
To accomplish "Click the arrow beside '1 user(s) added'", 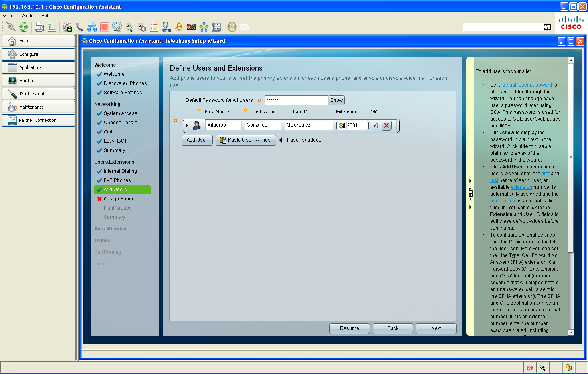I will (281, 140).
